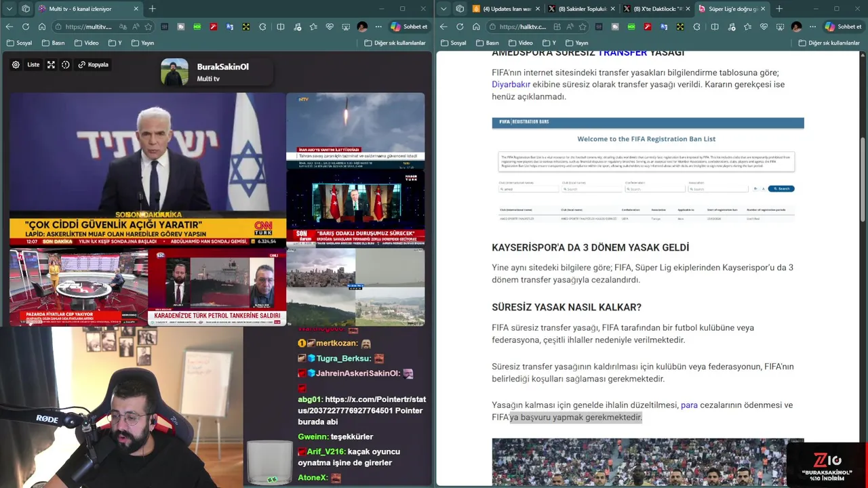Open Sosyal bookmarks folder in left window
868x488 pixels.
coord(20,43)
